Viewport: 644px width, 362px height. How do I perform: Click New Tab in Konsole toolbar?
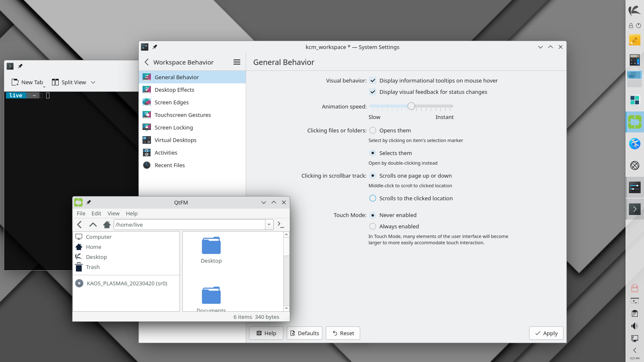click(28, 83)
